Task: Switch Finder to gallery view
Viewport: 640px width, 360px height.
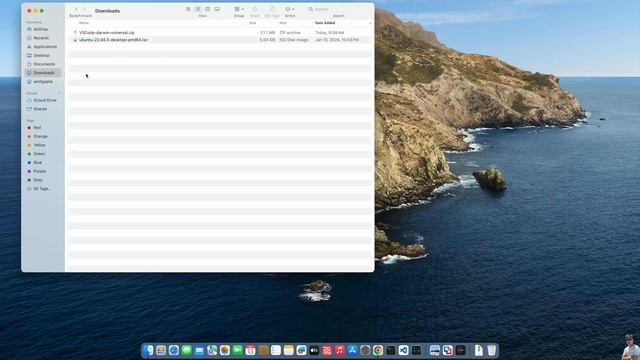Action: coord(217,9)
